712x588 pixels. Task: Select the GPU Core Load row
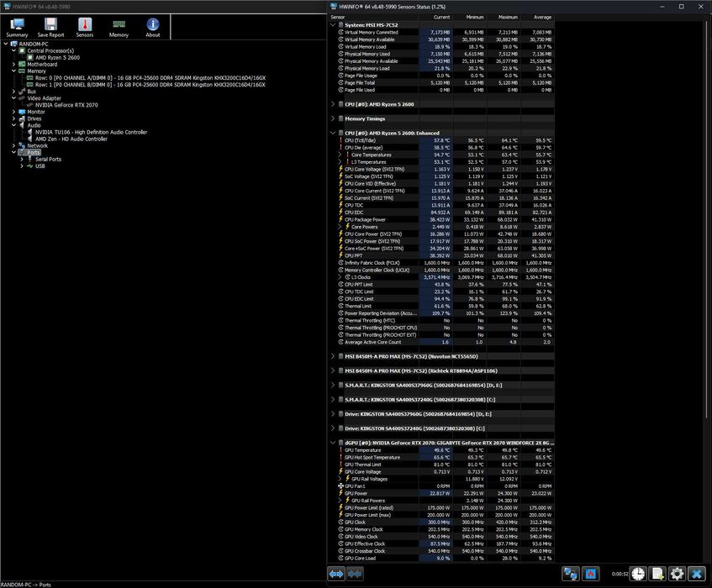pyautogui.click(x=446, y=558)
